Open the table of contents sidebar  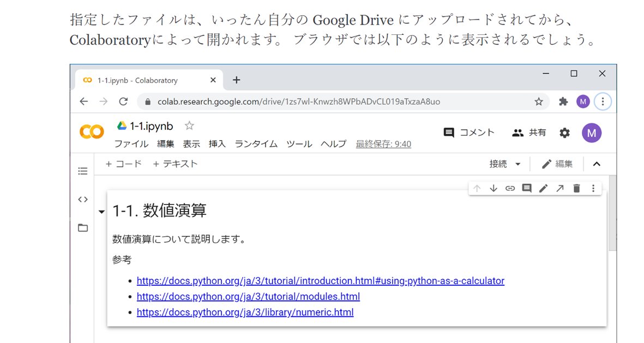click(x=82, y=171)
